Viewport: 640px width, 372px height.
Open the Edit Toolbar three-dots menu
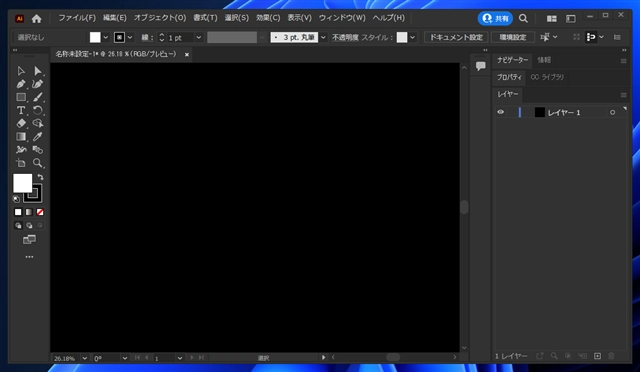pyautogui.click(x=29, y=257)
